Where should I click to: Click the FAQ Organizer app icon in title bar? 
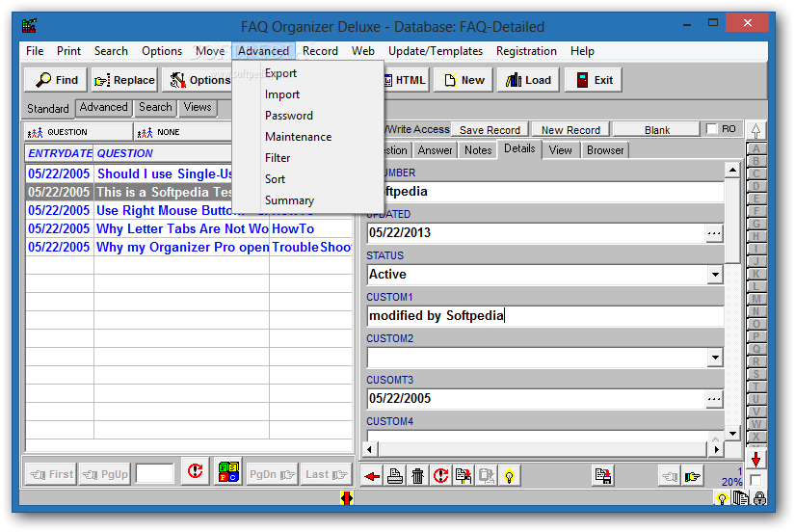[x=30, y=25]
